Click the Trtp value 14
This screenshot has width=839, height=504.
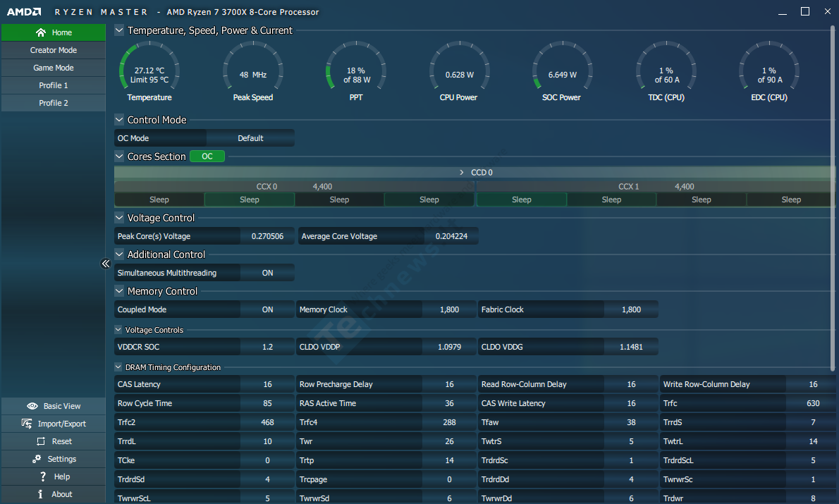(x=450, y=461)
